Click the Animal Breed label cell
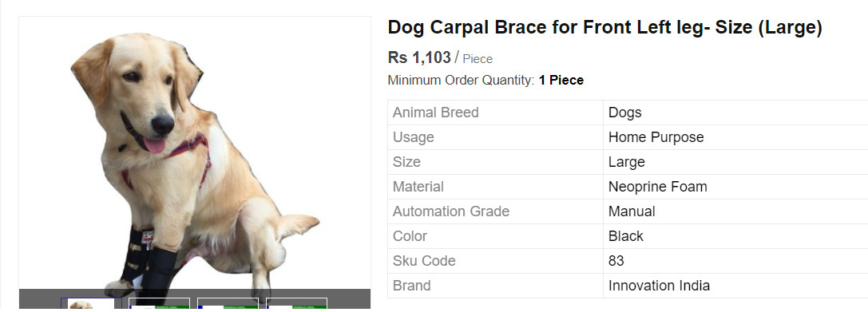 coord(495,113)
